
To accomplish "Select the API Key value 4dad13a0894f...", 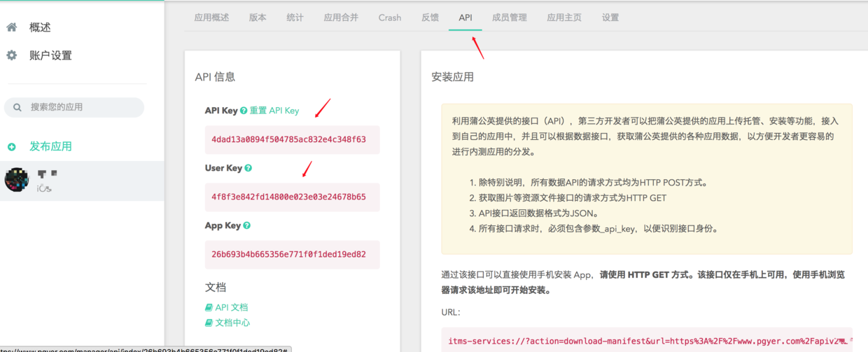I will [288, 139].
